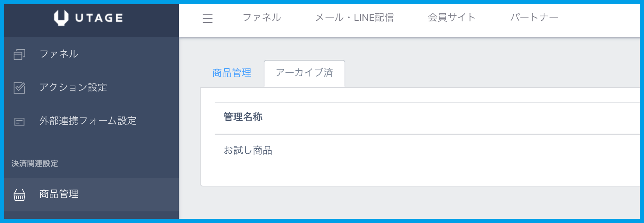Select the 商品管理 sidebar label
Screen dimensions: 644x223
pyautogui.click(x=59, y=194)
